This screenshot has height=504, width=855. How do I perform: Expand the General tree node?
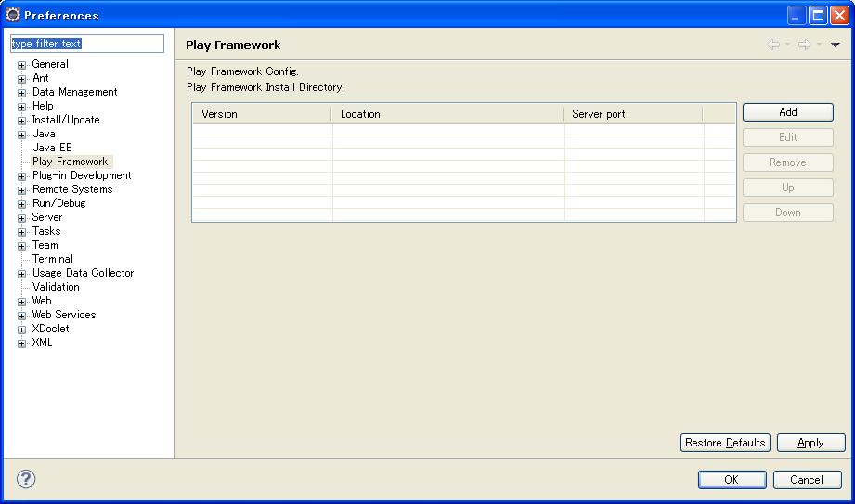[x=21, y=66]
